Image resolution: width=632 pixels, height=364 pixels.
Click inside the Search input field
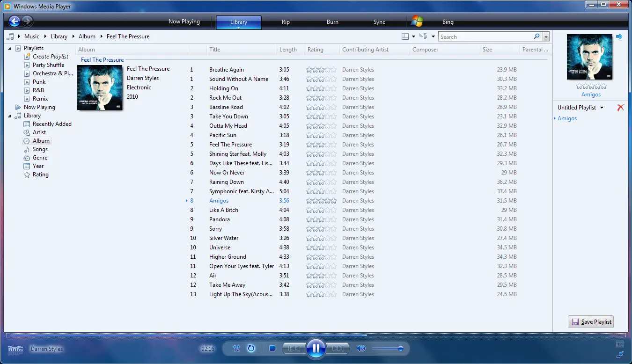click(x=485, y=36)
